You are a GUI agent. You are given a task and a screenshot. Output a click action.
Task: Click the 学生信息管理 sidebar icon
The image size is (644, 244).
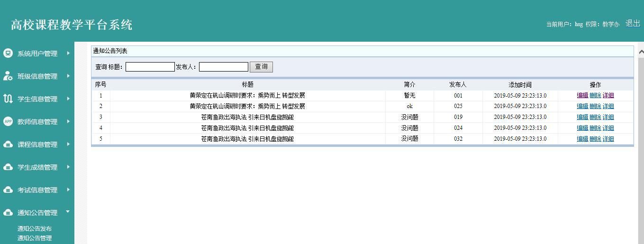[8, 99]
